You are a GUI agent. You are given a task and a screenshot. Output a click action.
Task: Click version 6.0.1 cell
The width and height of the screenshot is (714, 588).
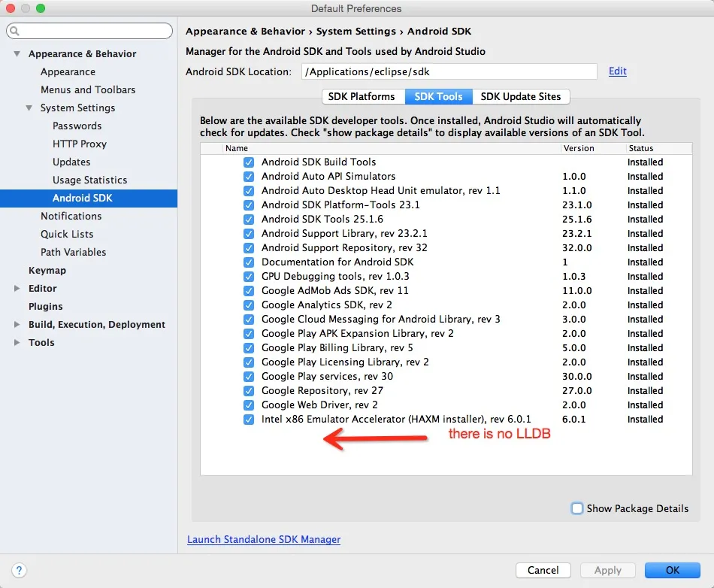pos(573,420)
